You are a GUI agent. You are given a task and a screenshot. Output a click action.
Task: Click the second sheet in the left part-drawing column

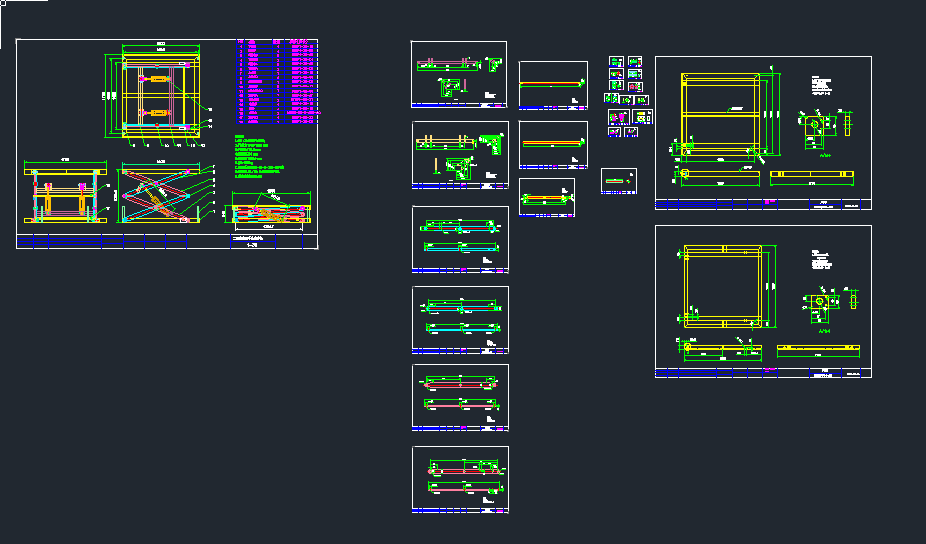459,155
